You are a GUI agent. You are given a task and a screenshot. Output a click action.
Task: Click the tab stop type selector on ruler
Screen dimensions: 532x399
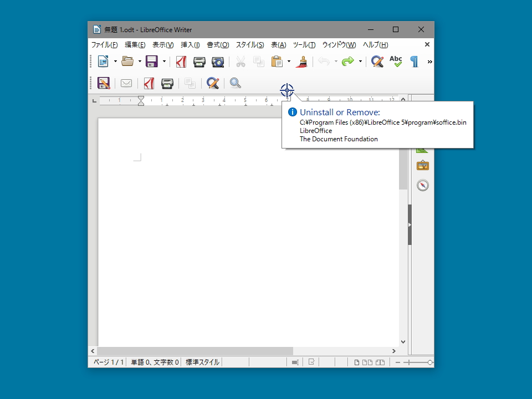point(94,101)
